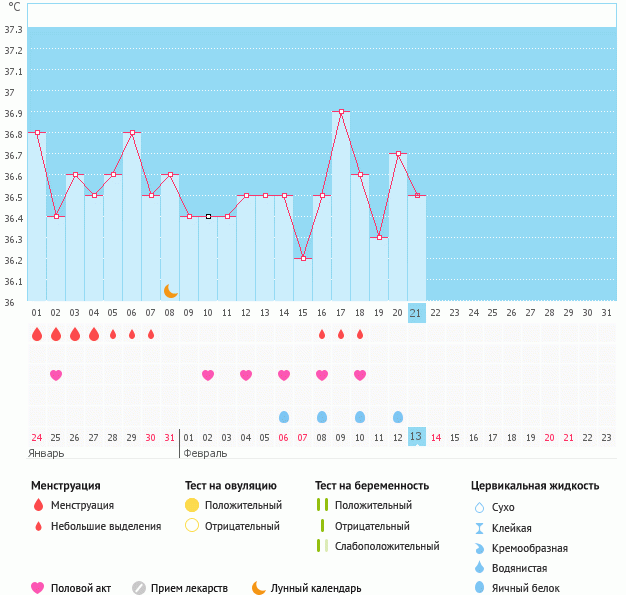Screen dimensions: 626x595
Task: Click the Прием лекарств pill icon in legend
Action: tap(139, 588)
